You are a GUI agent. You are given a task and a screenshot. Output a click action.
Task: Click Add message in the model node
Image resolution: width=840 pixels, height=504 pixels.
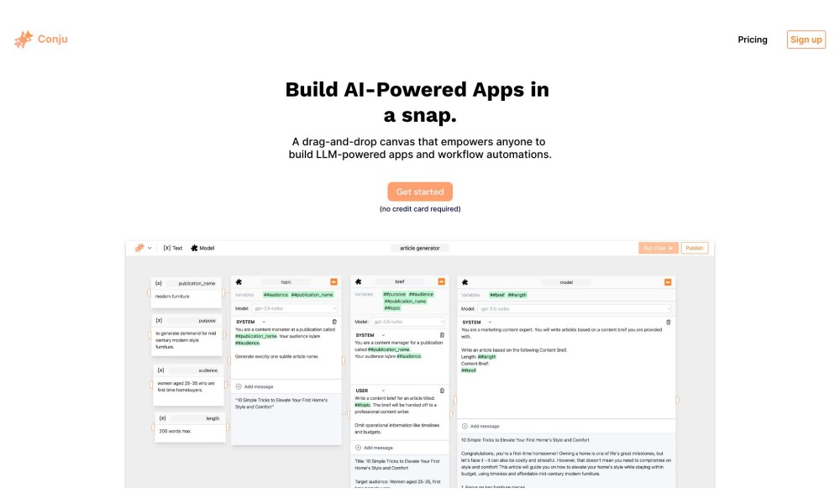[x=480, y=427]
